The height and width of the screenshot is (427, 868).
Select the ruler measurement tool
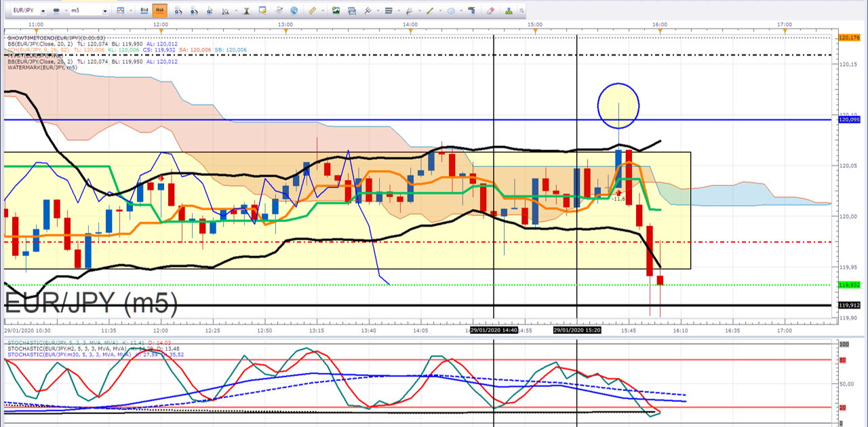point(312,10)
